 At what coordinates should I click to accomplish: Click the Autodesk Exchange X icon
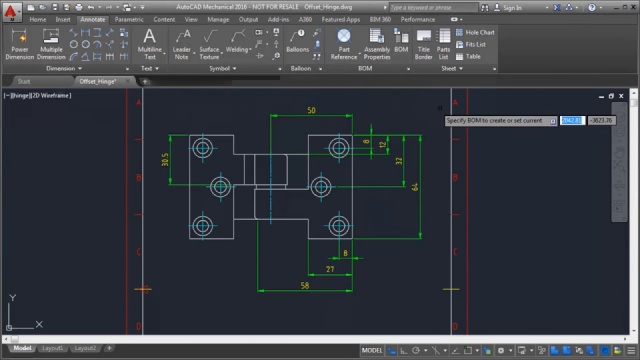(557, 7)
